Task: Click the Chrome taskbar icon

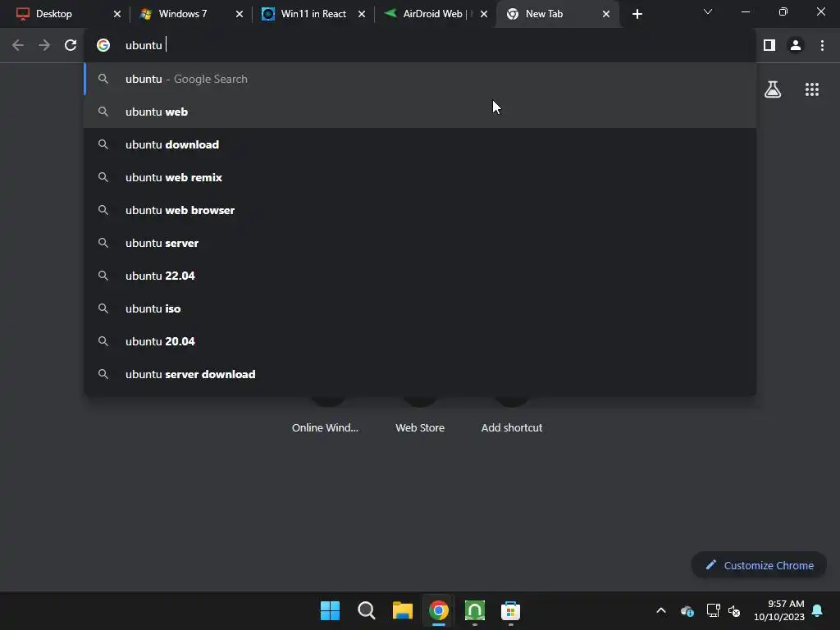Action: (x=439, y=610)
